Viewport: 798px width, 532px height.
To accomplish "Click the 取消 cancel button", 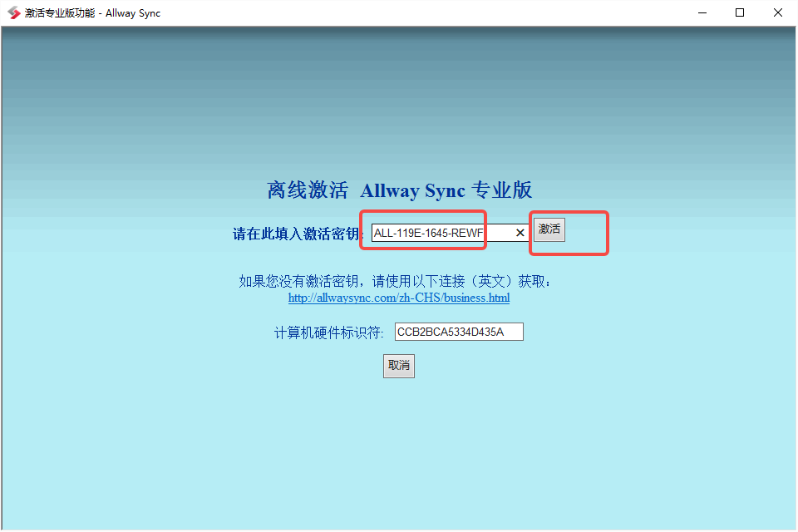I will [398, 366].
